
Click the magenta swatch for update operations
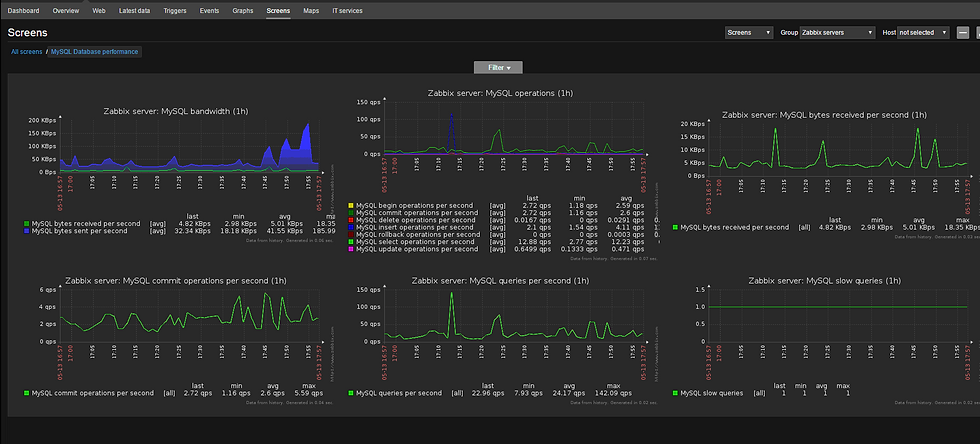351,249
